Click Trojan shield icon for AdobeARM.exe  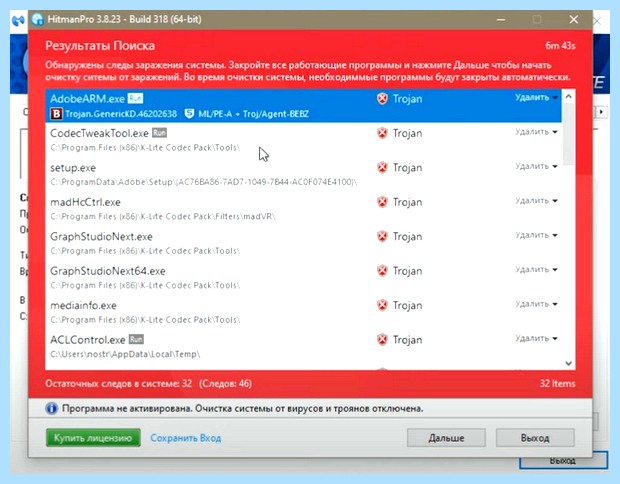(382, 98)
